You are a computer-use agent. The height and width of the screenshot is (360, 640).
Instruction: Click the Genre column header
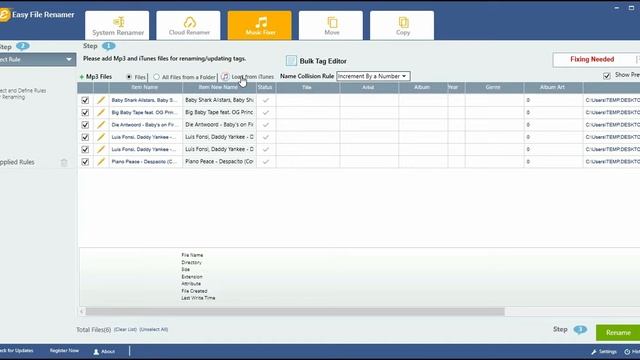pyautogui.click(x=494, y=87)
